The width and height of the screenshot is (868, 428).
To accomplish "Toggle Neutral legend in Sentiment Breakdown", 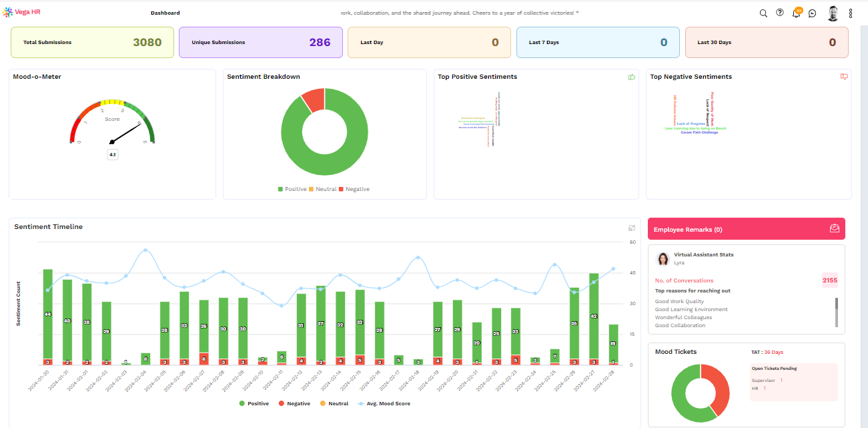I will (322, 189).
